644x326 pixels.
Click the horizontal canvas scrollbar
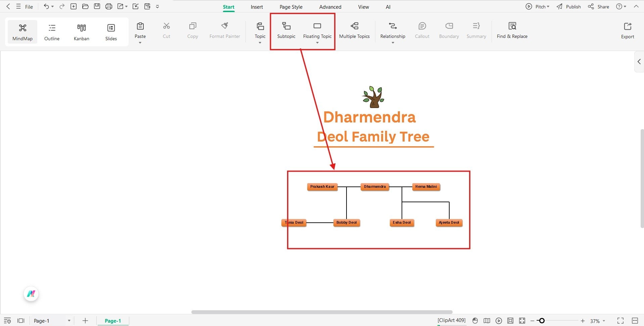[322, 312]
